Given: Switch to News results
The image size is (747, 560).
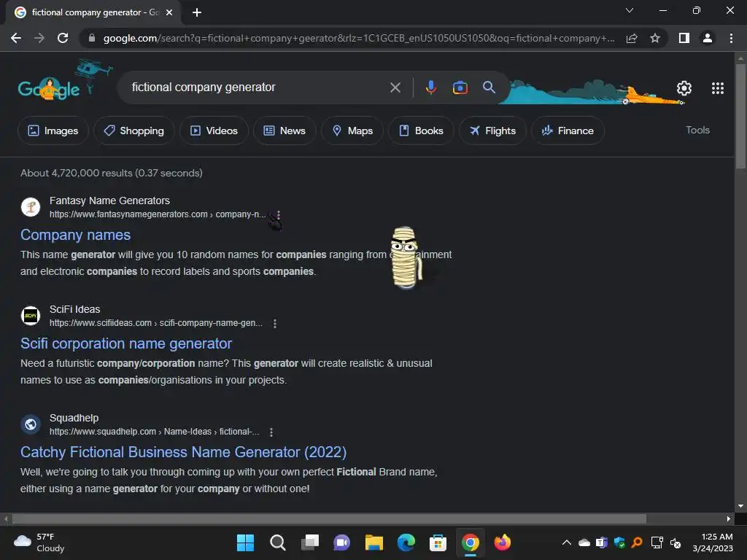Looking at the screenshot, I should [285, 131].
